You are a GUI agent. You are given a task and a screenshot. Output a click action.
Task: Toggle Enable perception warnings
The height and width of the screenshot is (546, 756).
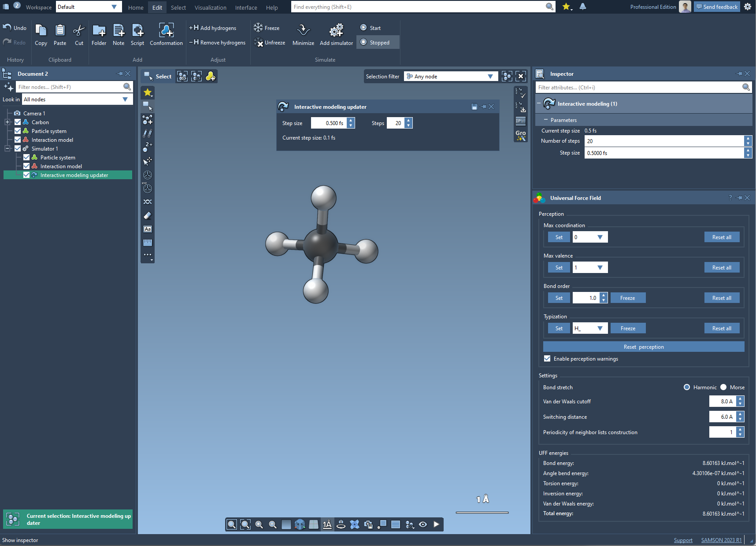point(547,359)
